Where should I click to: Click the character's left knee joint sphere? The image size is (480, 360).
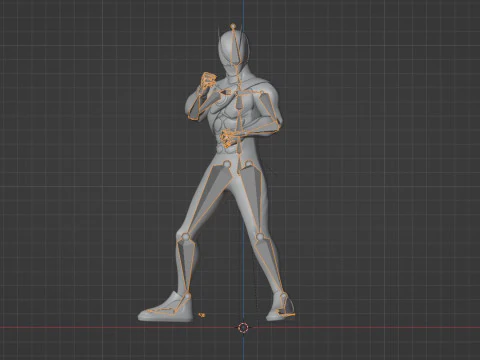260,237
